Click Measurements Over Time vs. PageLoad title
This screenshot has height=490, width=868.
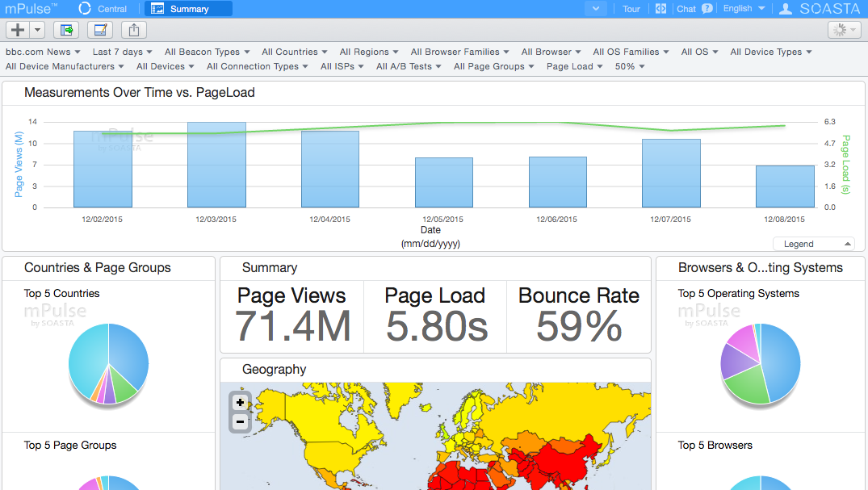coord(140,93)
